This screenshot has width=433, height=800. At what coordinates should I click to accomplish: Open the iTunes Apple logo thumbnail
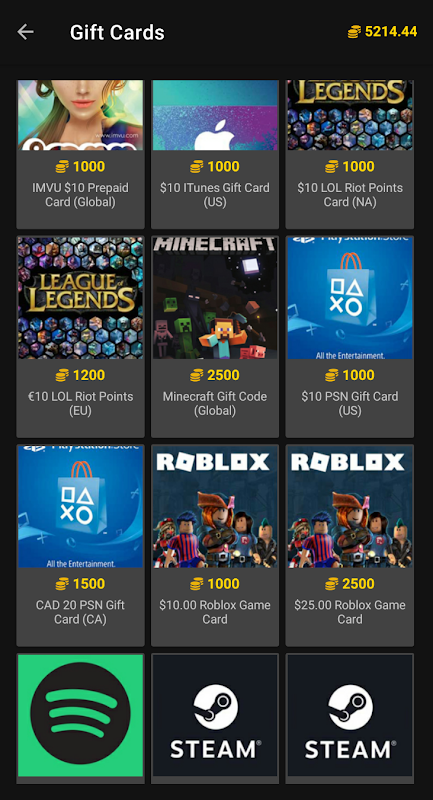pyautogui.click(x=215, y=115)
